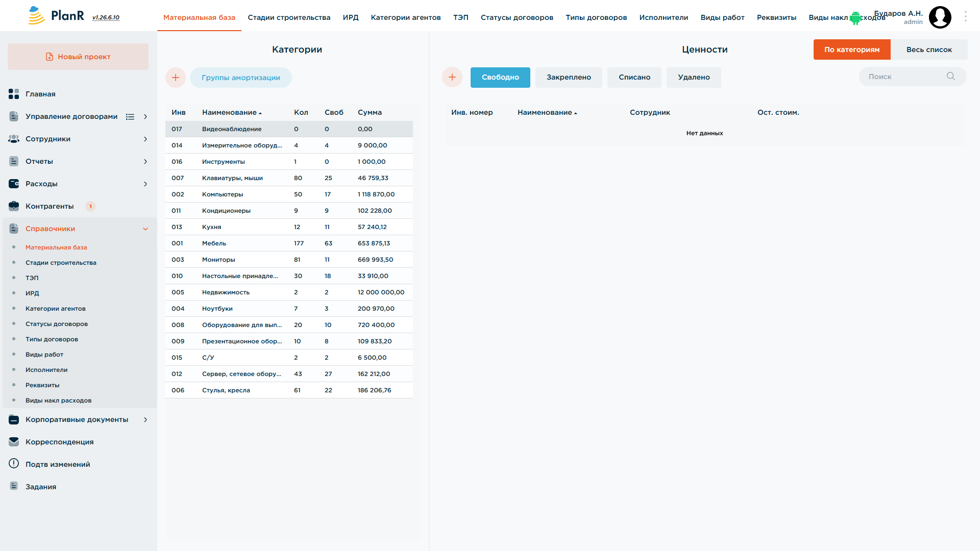The height and width of the screenshot is (551, 980).
Task: Click the add category plus icon
Action: pos(176,78)
